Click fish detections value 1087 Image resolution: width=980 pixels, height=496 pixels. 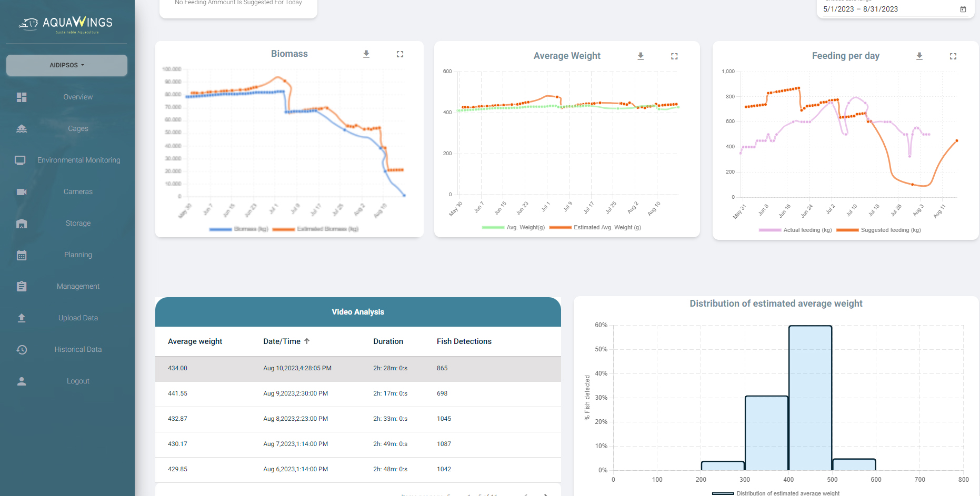click(x=444, y=444)
